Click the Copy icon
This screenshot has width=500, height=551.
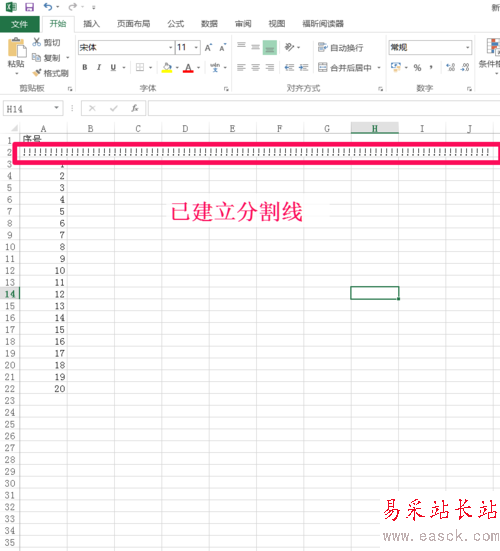point(37,57)
